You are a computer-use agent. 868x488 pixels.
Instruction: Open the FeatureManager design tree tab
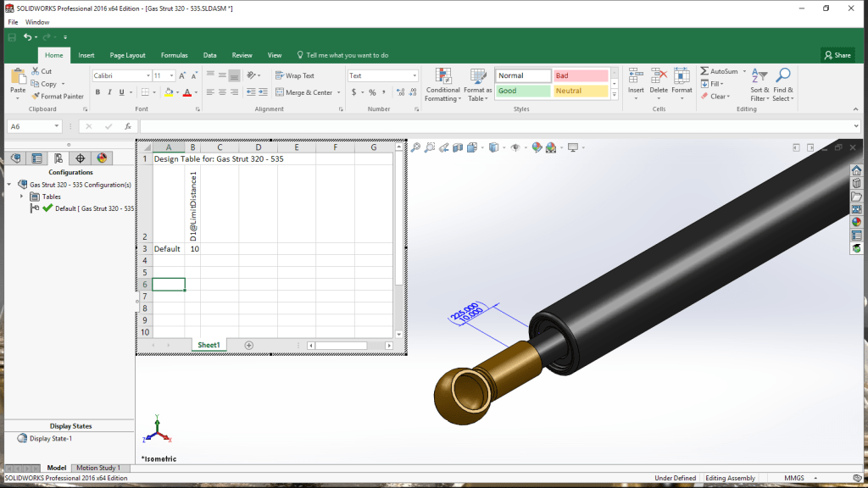click(15, 158)
